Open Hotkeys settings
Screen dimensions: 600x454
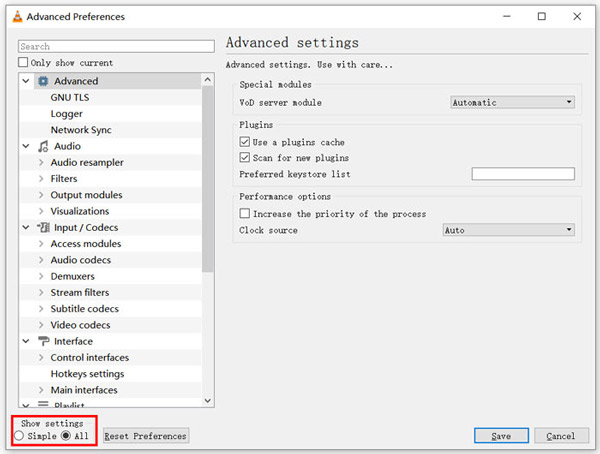[x=88, y=374]
